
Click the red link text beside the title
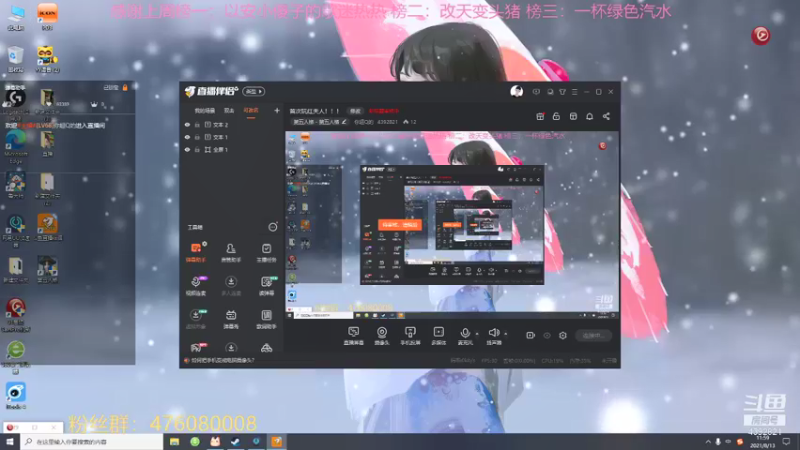tap(384, 111)
